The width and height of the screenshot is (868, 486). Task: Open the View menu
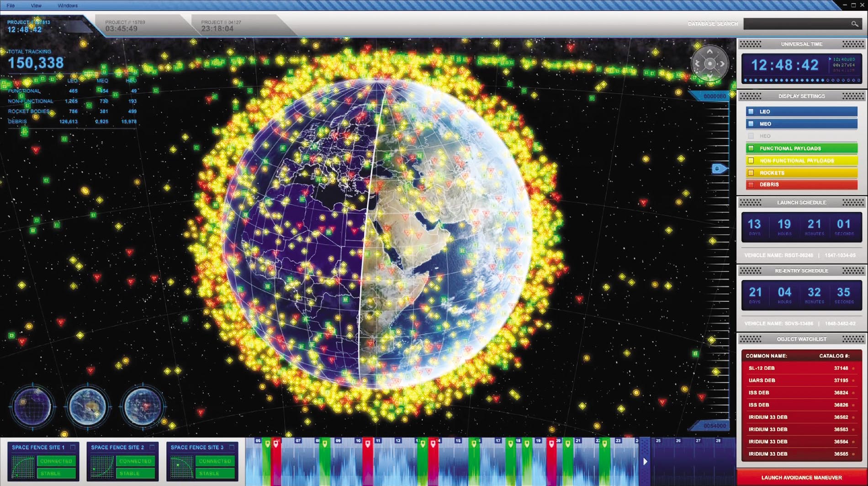coord(36,5)
